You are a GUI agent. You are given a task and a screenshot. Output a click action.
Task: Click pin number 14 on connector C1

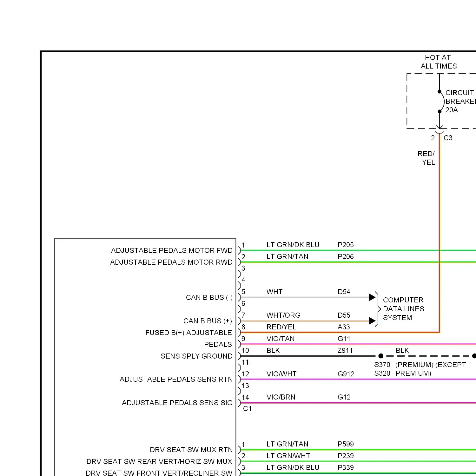click(x=245, y=397)
